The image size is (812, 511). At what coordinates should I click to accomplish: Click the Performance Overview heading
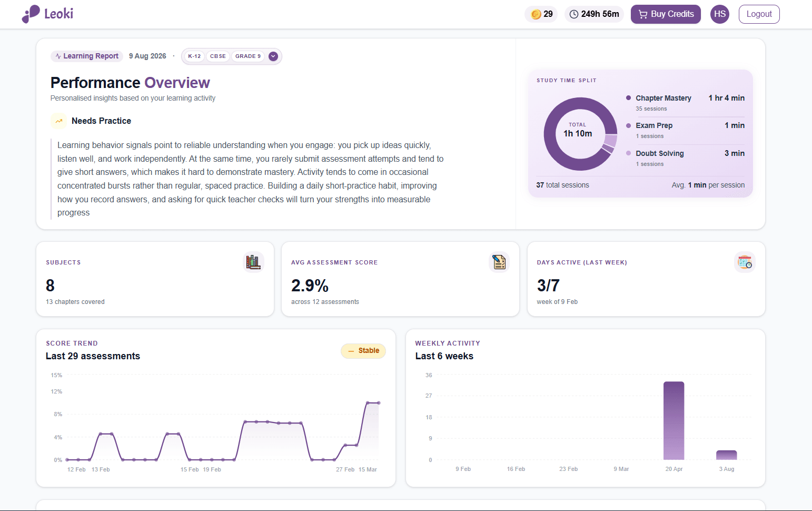pos(130,83)
